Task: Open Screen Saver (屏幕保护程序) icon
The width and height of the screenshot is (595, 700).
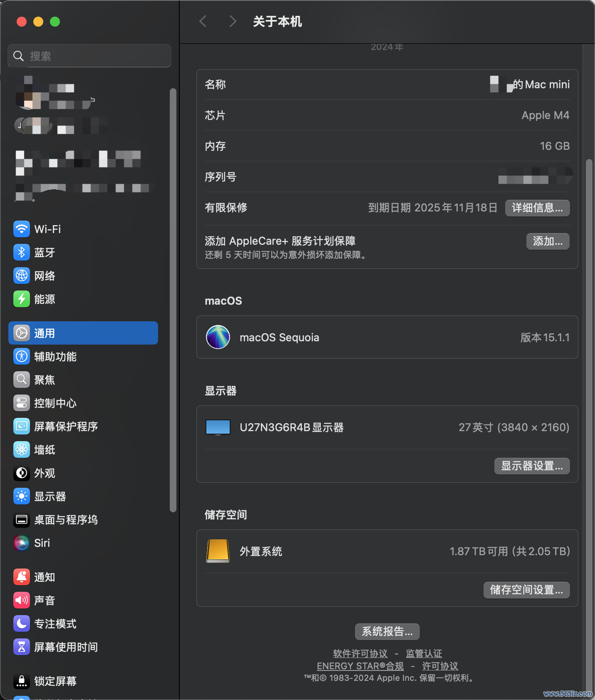Action: [22, 426]
